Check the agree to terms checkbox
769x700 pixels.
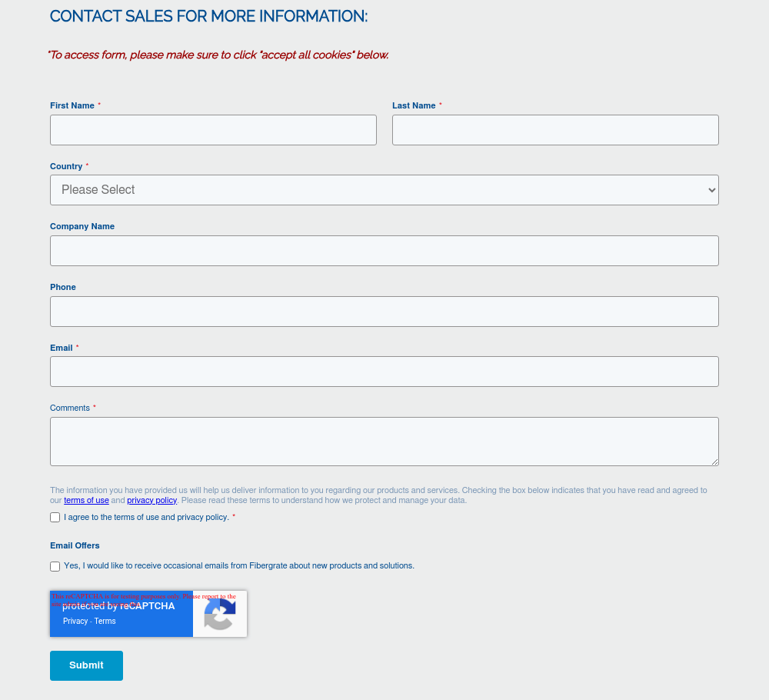(x=55, y=518)
